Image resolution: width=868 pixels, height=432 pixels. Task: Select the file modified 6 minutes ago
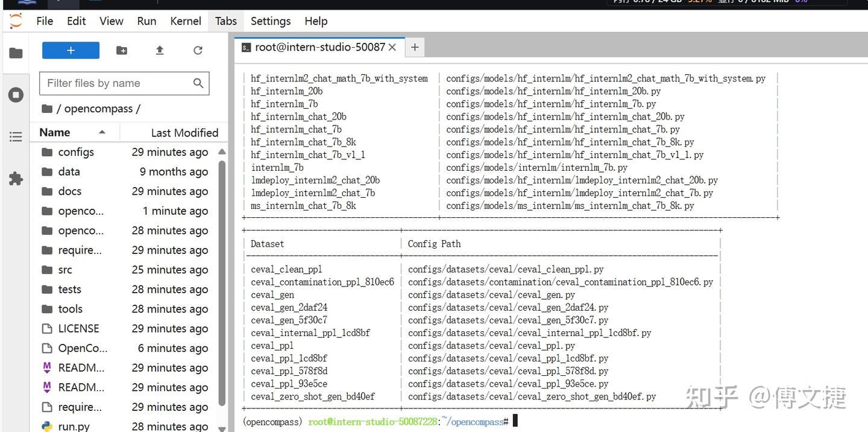click(x=125, y=348)
